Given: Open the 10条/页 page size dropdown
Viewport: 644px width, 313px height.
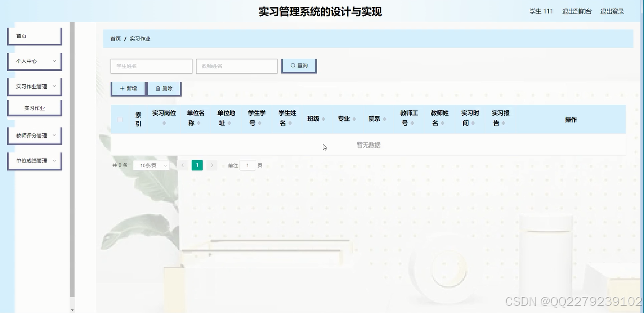Looking at the screenshot, I should (151, 165).
